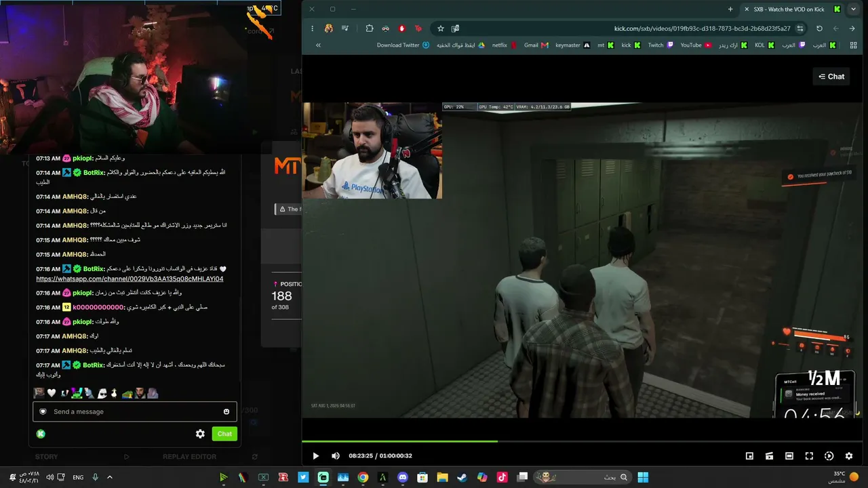Open Chrome three-dot menu
This screenshot has width=868, height=488.
(312, 28)
